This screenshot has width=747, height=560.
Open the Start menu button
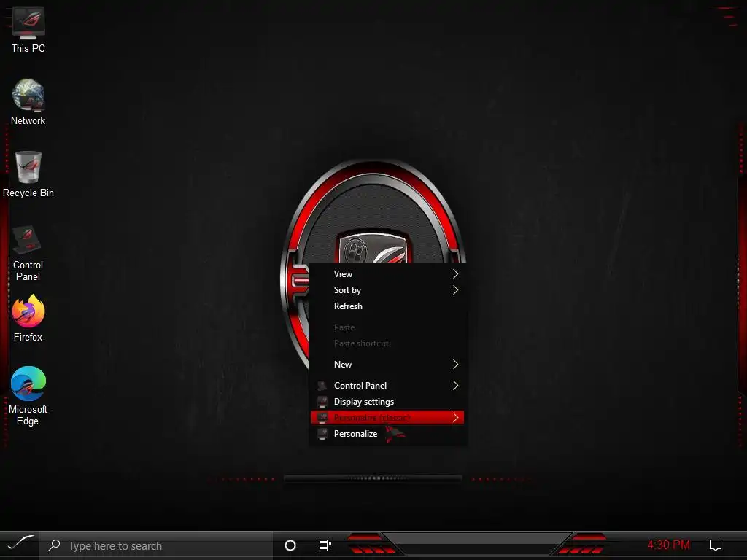20,544
